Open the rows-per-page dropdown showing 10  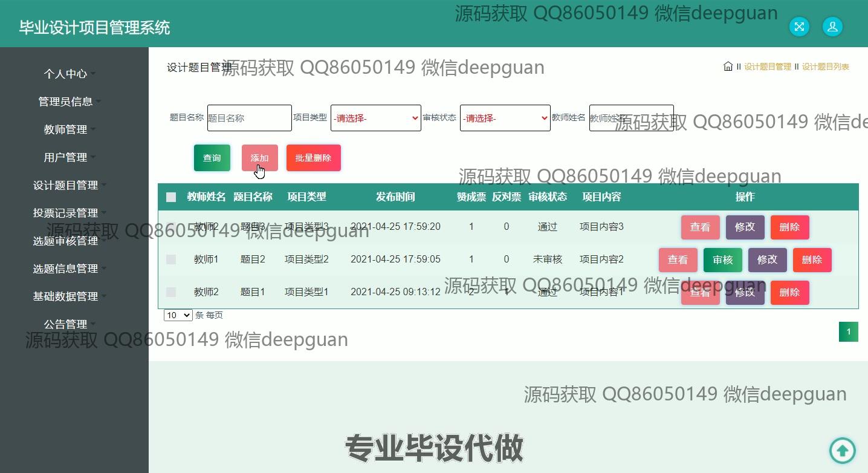coord(178,315)
